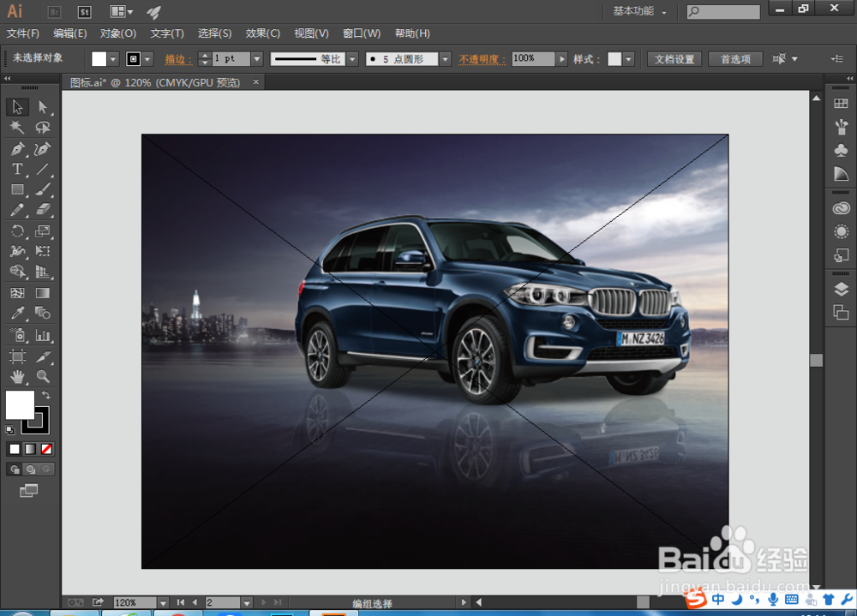This screenshot has height=616, width=857.
Task: Select the Curvature tool
Action: [43, 149]
